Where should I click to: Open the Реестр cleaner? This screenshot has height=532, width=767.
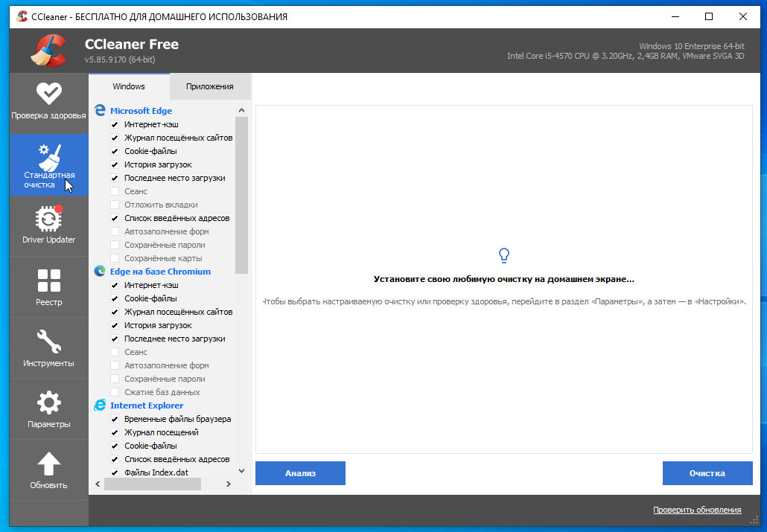click(x=49, y=286)
